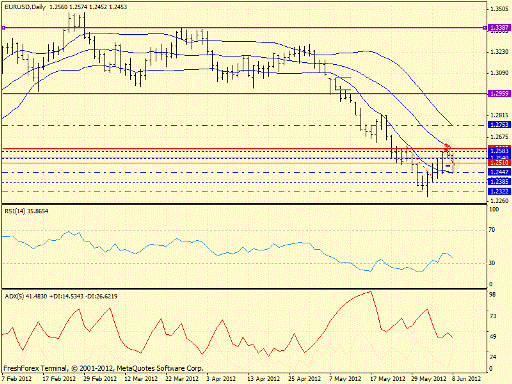Click the blue 1.2447 price tag
This screenshot has height=384, width=512.
(x=499, y=172)
